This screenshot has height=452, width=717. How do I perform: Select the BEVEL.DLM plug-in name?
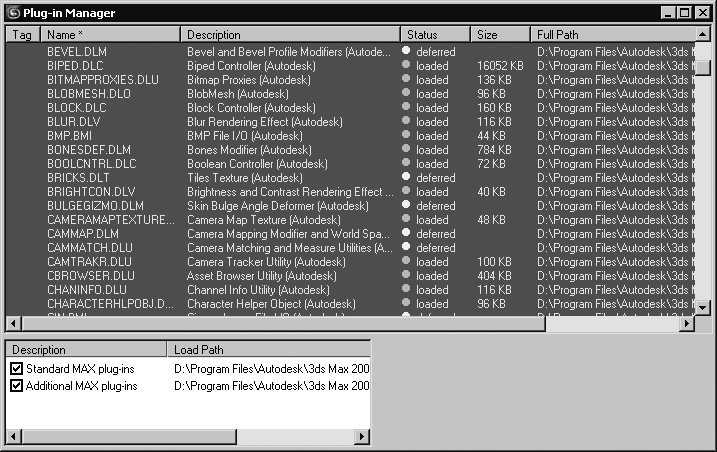pos(77,52)
